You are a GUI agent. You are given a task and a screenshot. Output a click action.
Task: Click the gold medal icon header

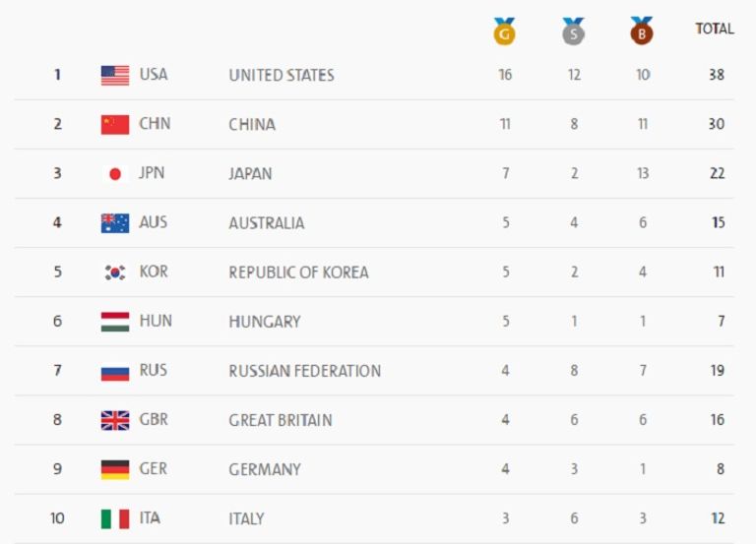pyautogui.click(x=504, y=31)
